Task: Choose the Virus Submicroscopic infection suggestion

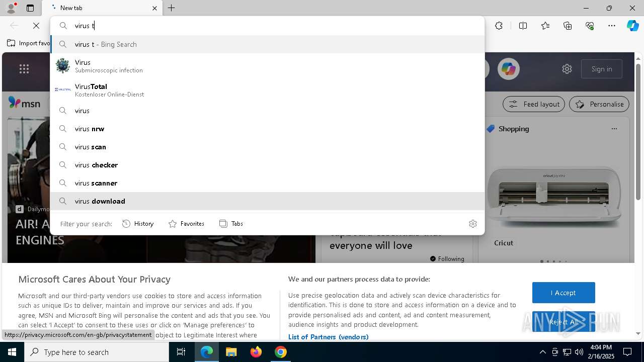Action: pos(267,66)
